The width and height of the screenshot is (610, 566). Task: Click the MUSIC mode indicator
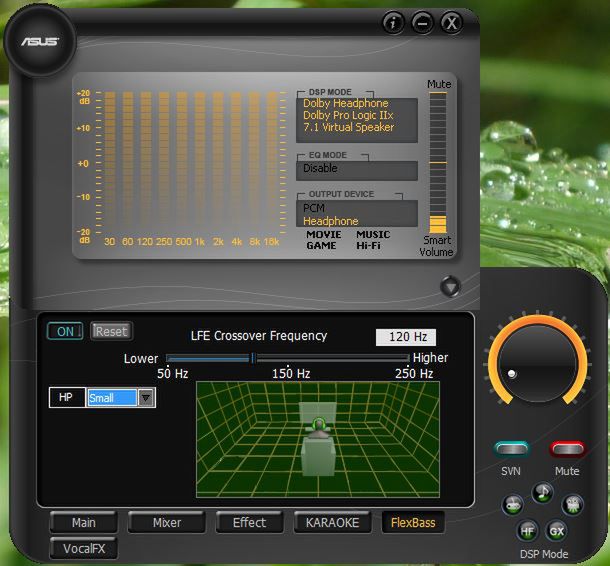click(x=373, y=235)
